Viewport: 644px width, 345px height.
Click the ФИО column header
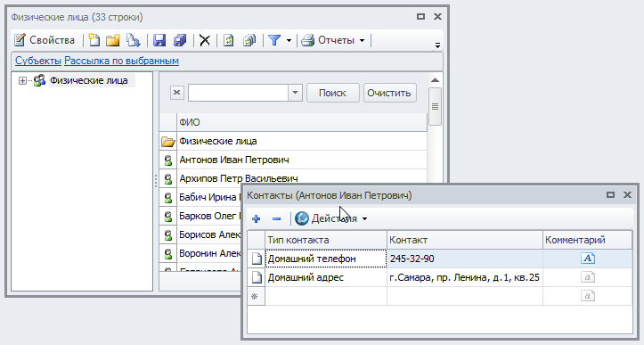pos(302,122)
